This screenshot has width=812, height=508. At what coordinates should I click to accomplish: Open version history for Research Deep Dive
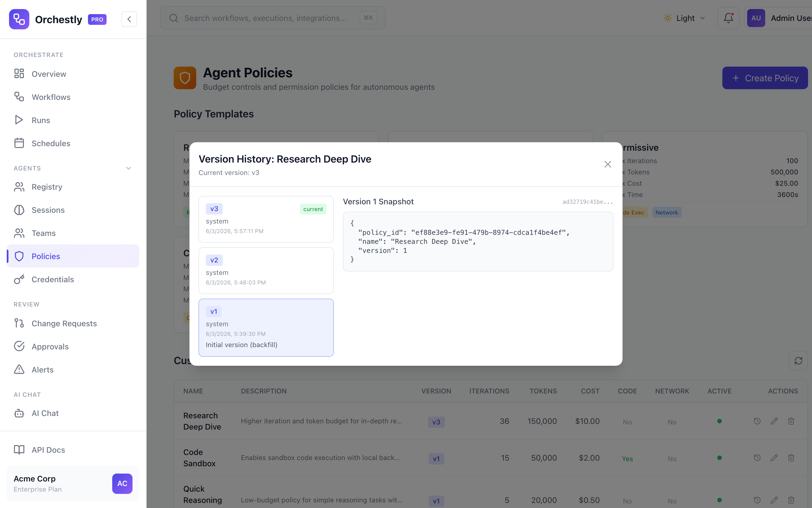pos(757,421)
